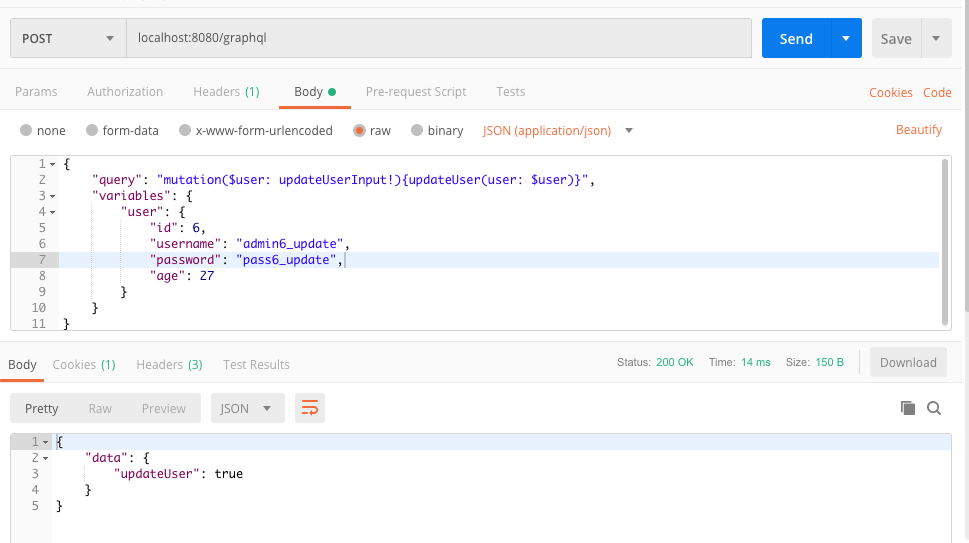The image size is (969, 543).
Task: Click the "admin6_update" value in editor
Action: point(289,244)
